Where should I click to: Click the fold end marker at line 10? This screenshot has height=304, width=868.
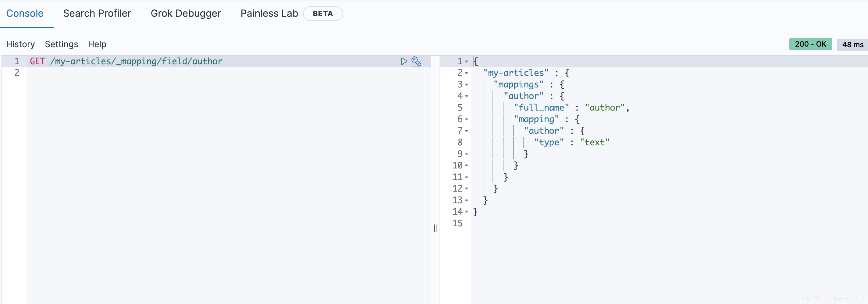(467, 165)
